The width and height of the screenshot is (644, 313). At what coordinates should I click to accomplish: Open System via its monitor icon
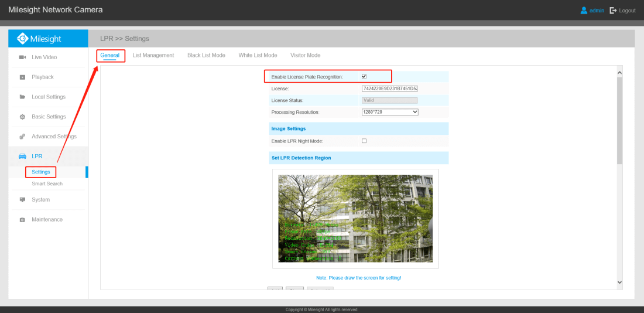pos(22,200)
